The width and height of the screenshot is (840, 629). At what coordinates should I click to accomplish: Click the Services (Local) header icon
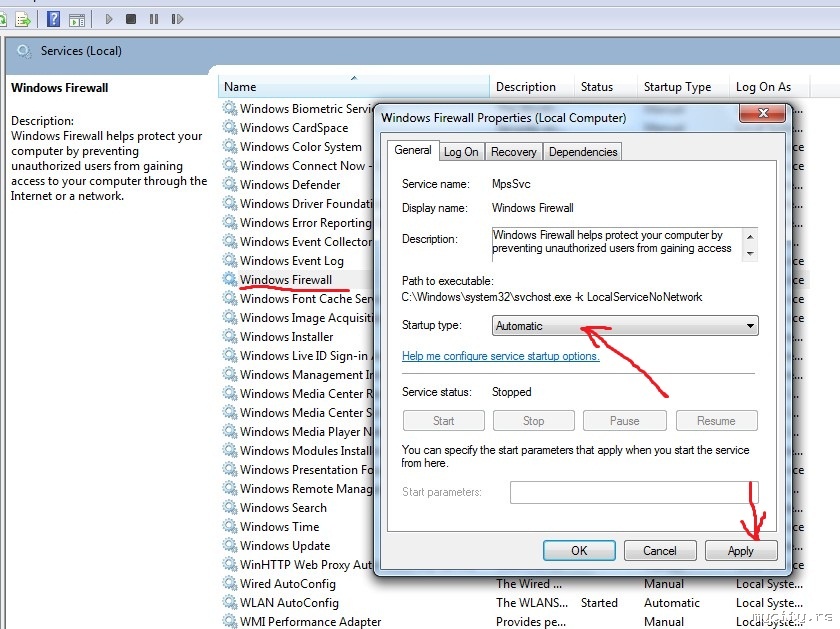24,51
